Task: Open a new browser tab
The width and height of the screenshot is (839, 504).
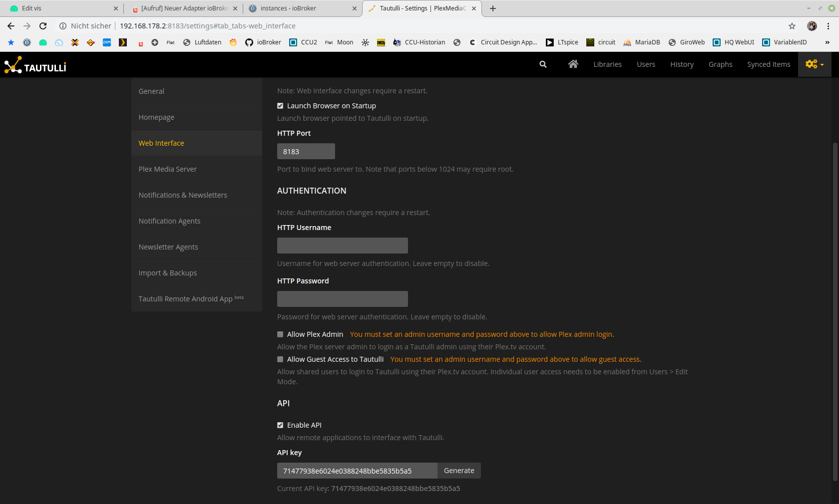Action: tap(493, 8)
